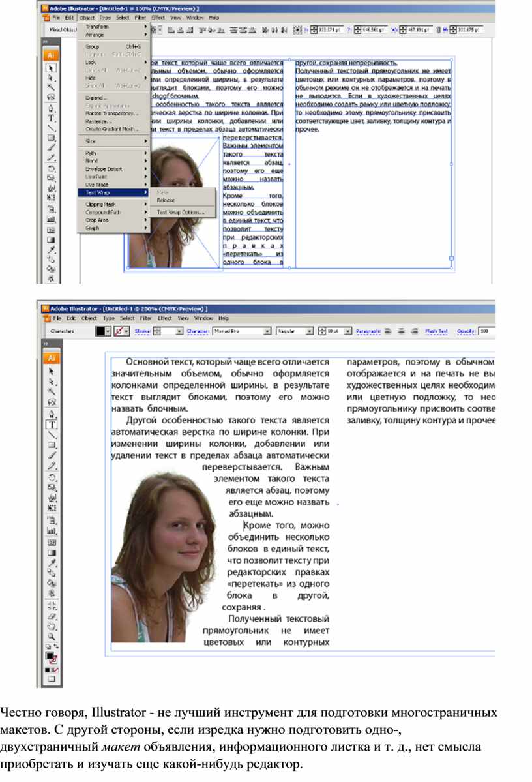
Task: Click the Type tool in the 200% window
Action: 52,425
